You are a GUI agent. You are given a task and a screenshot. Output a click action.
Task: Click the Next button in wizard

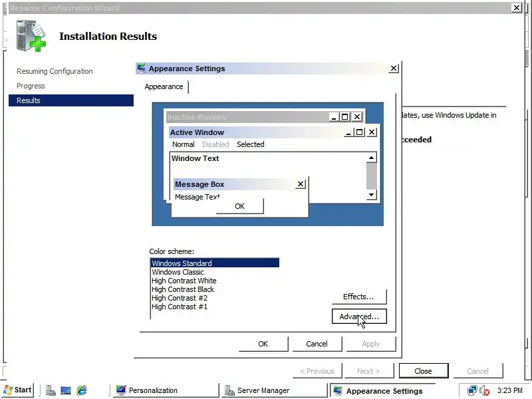369,371
